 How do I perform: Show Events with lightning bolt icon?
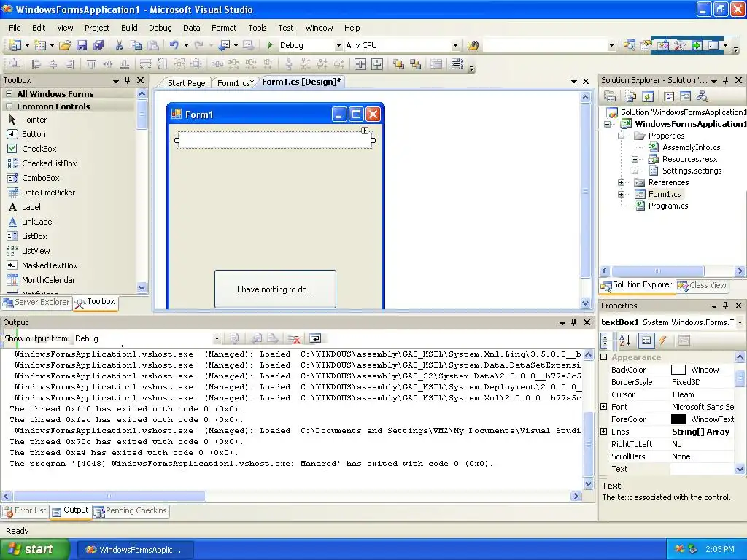(x=662, y=340)
